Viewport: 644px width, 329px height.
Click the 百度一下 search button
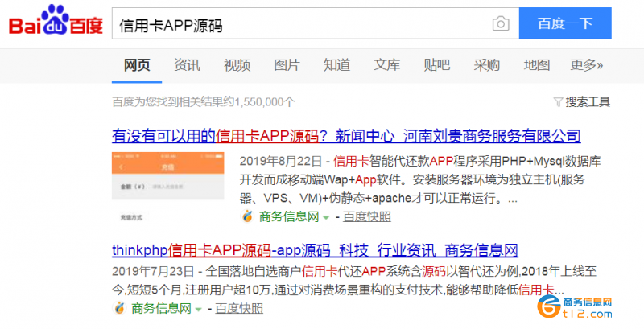pyautogui.click(x=565, y=23)
